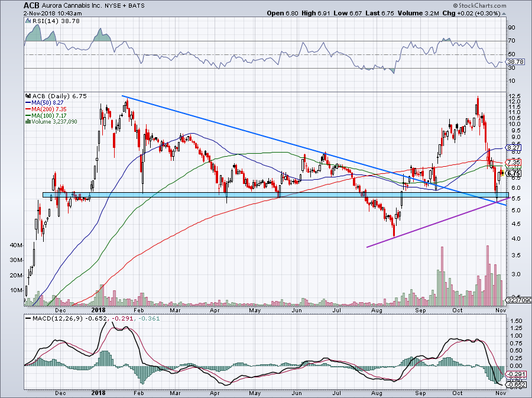Viewport: 532px width, 398px height.
Task: Click the date 2-Nov-2018 10:43am
Action: tap(53, 13)
